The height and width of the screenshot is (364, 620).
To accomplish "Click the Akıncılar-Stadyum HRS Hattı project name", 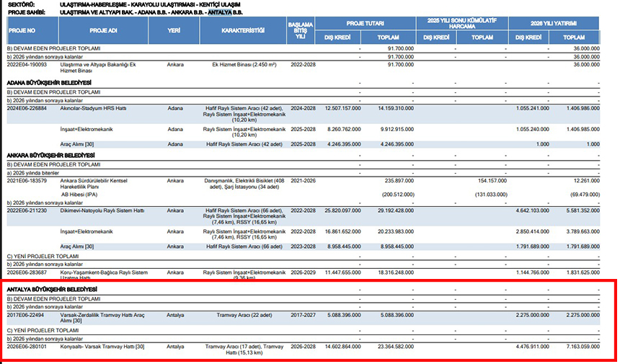I will [x=93, y=108].
